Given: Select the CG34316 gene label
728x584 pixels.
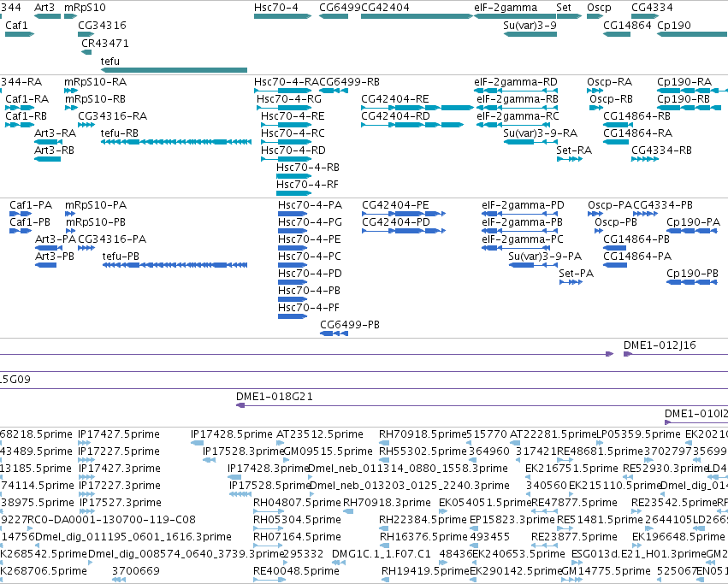Looking at the screenshot, I should 102,25.
